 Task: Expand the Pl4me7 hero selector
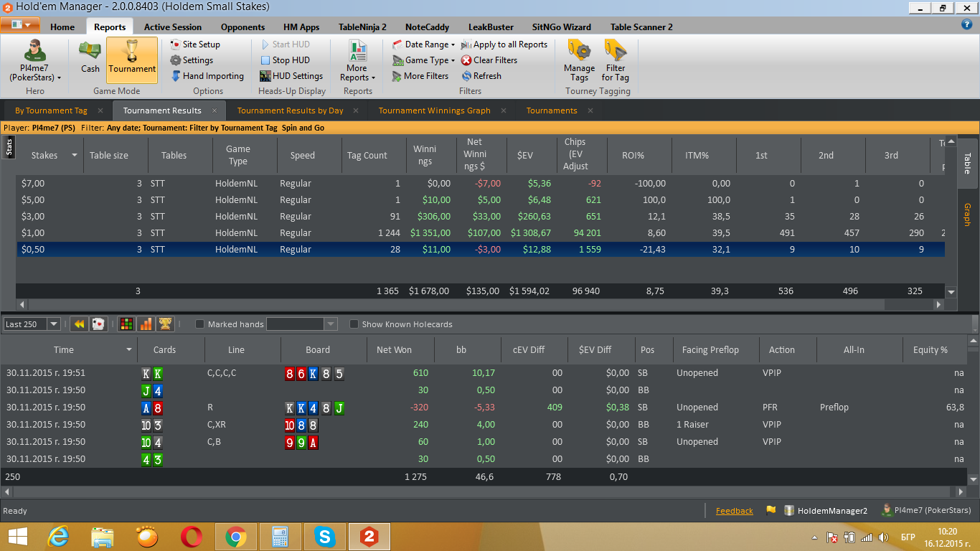coord(34,60)
